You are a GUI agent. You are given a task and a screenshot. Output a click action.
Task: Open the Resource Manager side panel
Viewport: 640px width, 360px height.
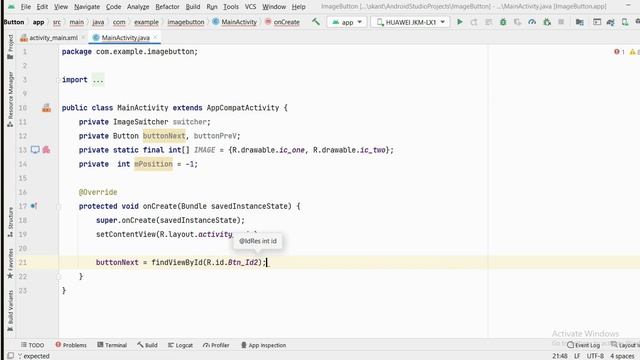[x=10, y=99]
